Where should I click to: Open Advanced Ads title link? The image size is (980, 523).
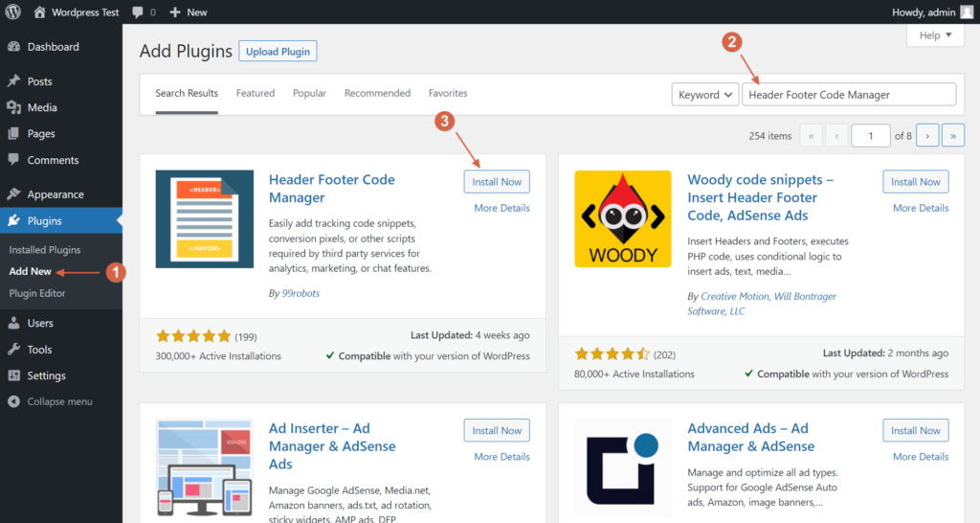point(750,438)
